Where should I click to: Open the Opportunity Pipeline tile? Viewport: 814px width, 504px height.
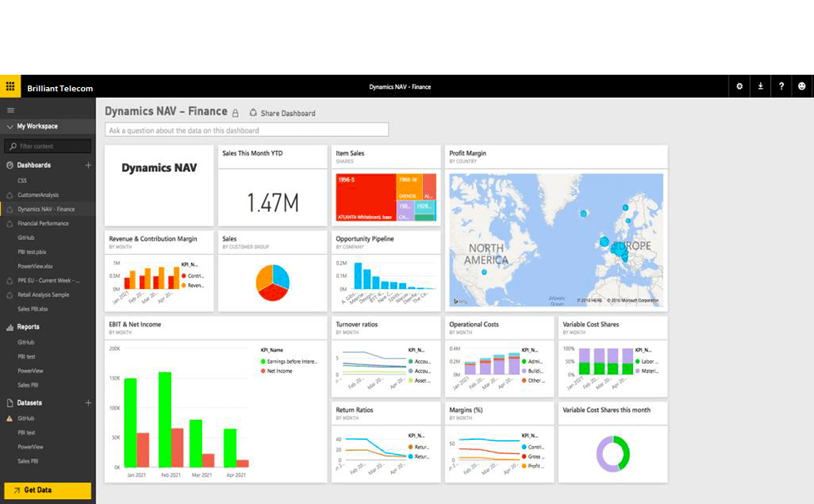(x=385, y=271)
